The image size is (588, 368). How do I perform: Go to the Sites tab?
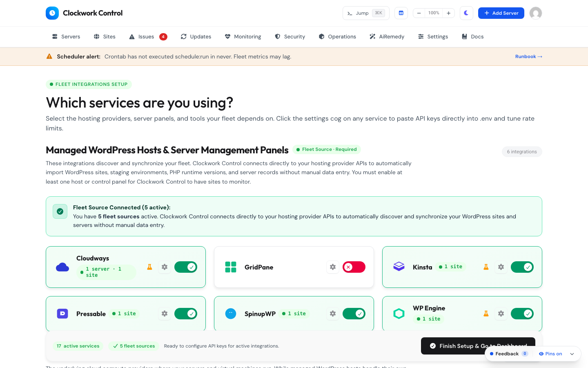pyautogui.click(x=105, y=36)
